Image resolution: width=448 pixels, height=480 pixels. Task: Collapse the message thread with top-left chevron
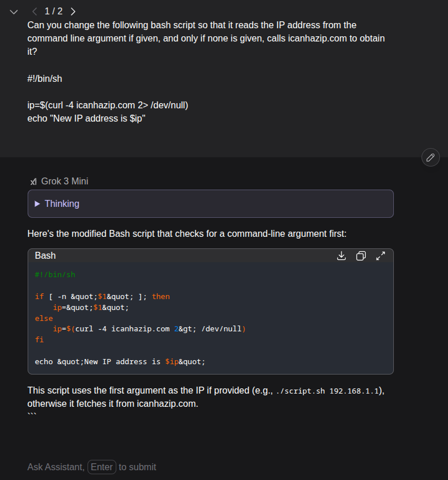[14, 12]
